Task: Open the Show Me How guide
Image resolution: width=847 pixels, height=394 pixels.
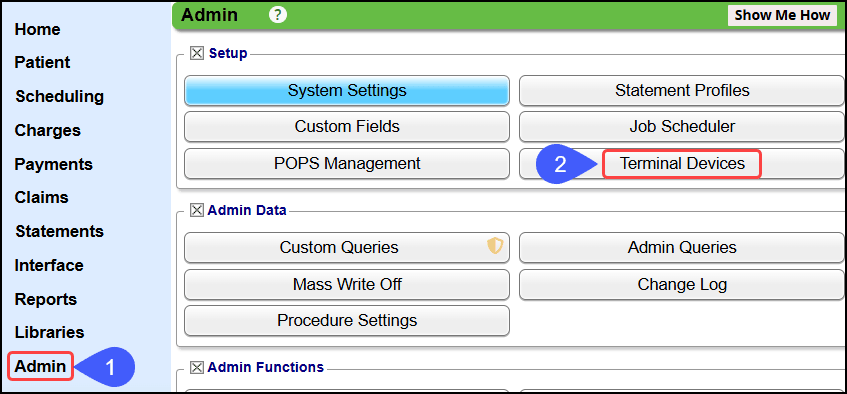Action: (782, 15)
